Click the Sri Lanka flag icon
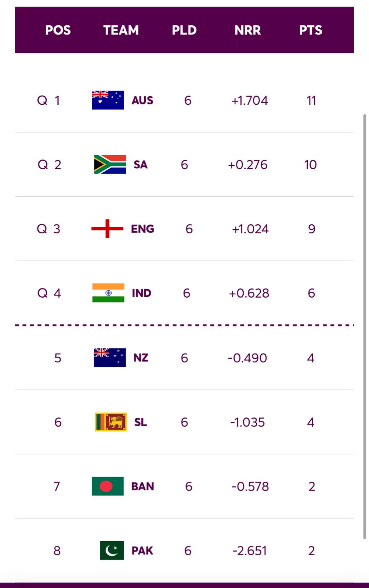This screenshot has width=369, height=588. click(111, 422)
